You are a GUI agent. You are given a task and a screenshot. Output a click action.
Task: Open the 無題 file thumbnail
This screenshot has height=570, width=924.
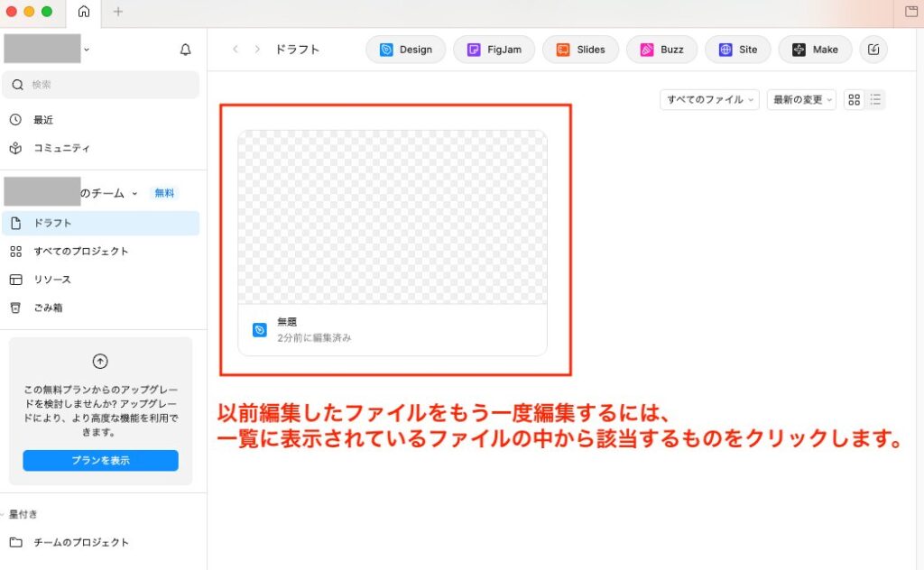[x=393, y=217]
